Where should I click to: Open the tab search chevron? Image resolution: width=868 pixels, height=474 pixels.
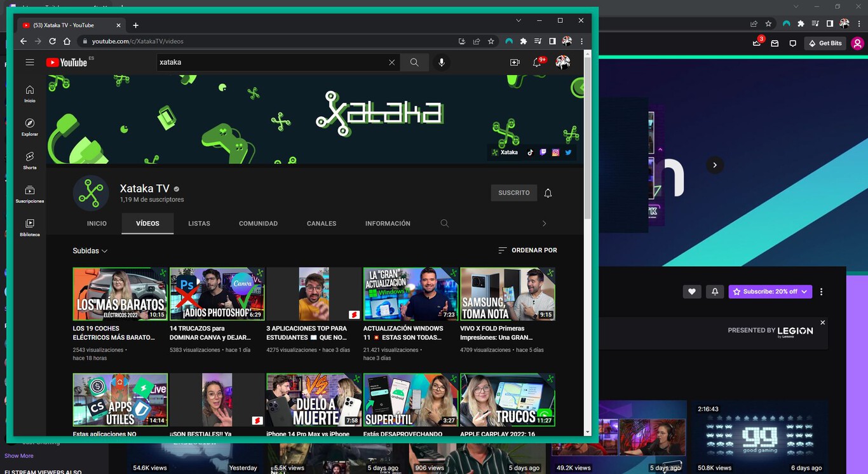519,20
